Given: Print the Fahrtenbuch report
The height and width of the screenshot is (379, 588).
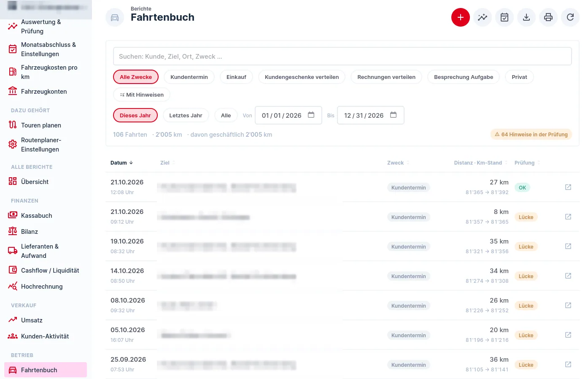Looking at the screenshot, I should tap(548, 17).
